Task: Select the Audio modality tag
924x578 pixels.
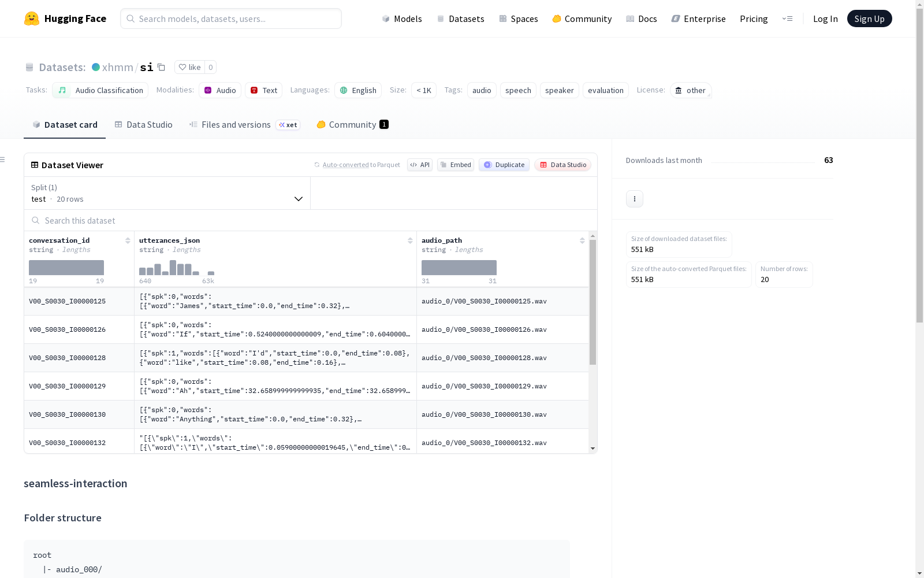Action: 220,90
